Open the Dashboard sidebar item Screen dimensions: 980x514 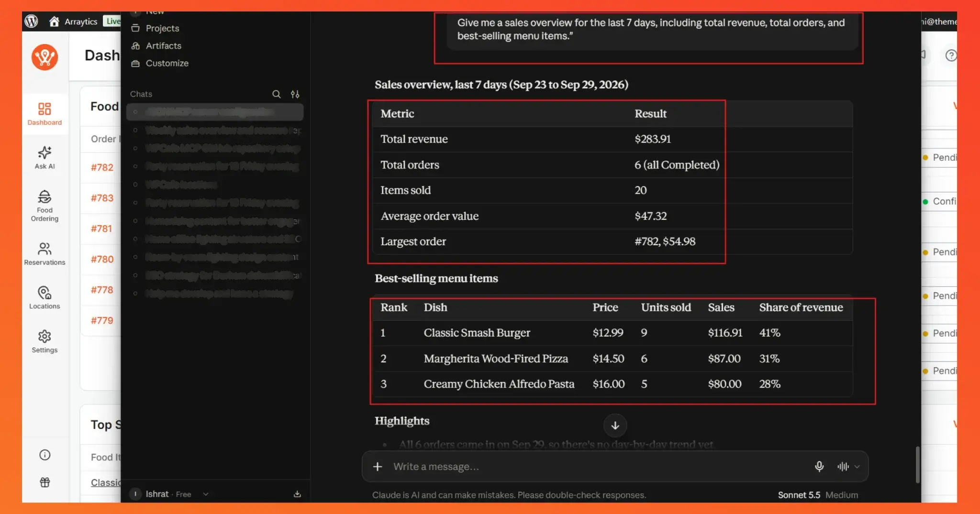point(45,114)
